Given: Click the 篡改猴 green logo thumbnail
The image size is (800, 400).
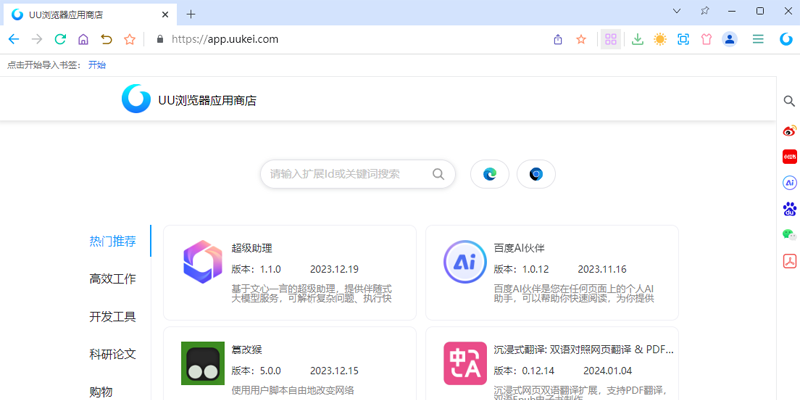Looking at the screenshot, I should [203, 363].
